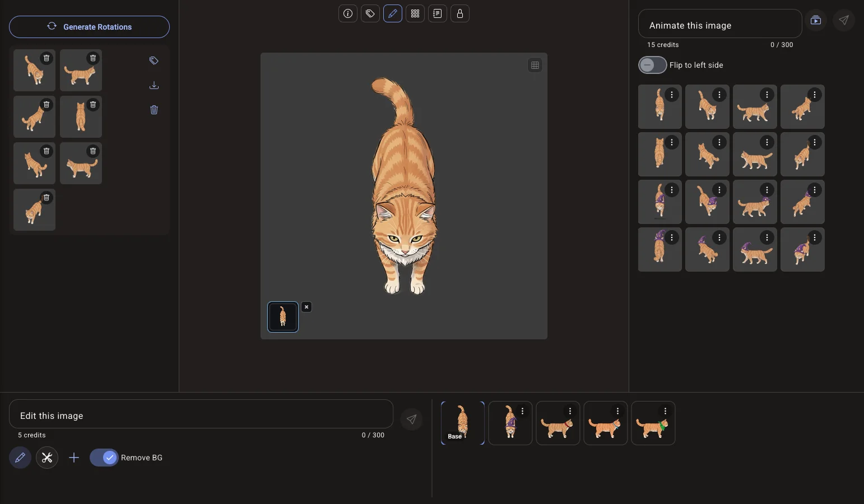Open three-dot menu of top-left animation thumbnail

[x=672, y=95]
